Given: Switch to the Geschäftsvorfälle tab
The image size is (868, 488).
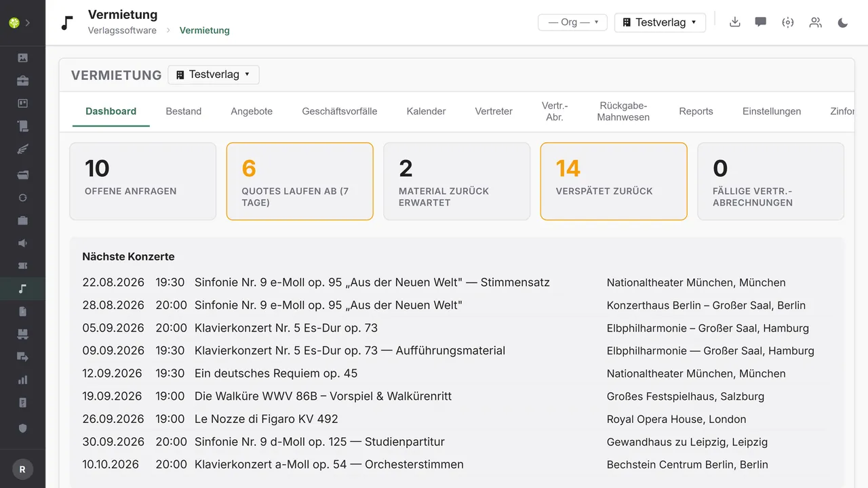Looking at the screenshot, I should (340, 111).
